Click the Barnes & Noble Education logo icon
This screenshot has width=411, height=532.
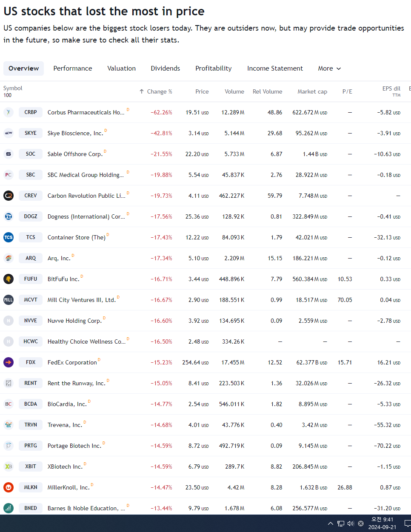(x=9, y=508)
